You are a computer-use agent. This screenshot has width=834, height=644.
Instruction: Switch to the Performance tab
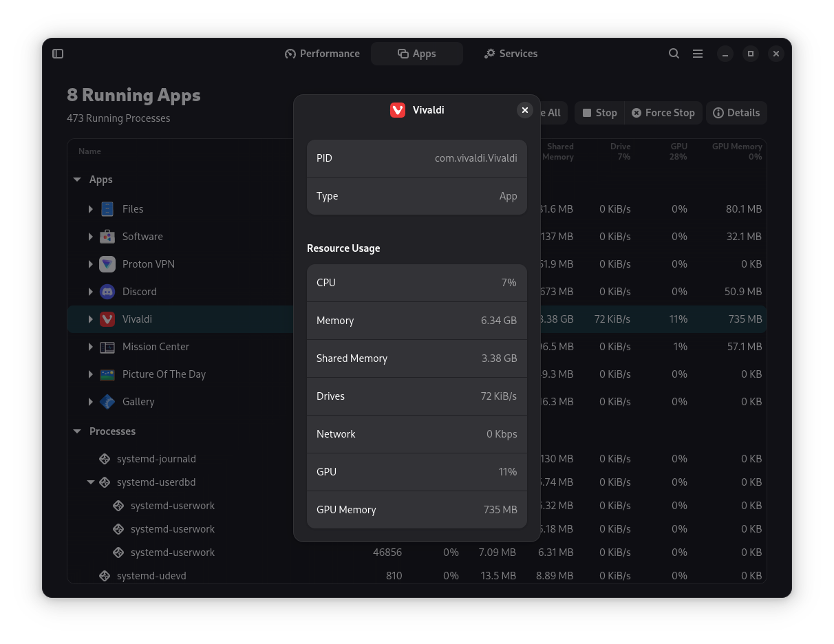[x=322, y=53]
